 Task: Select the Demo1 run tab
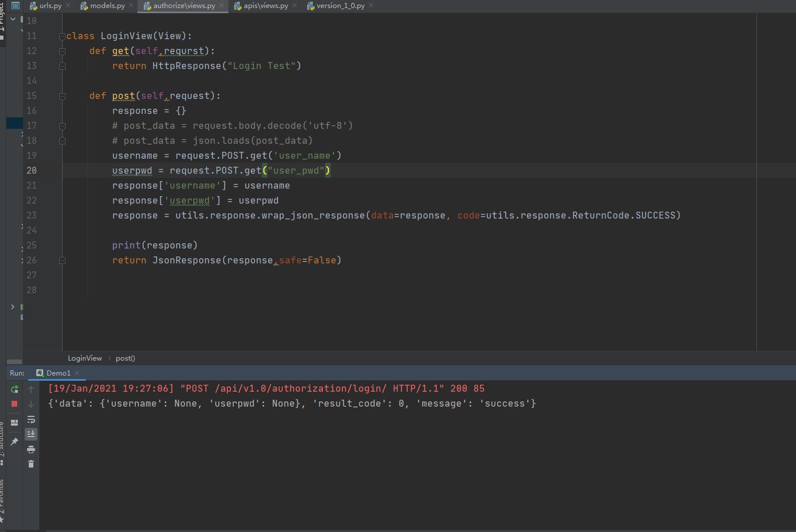coord(58,373)
